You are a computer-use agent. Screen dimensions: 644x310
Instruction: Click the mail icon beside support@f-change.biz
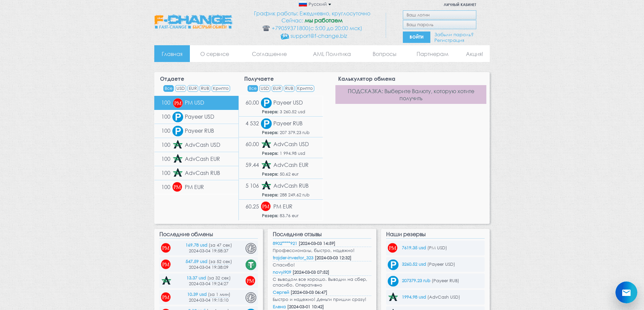click(x=285, y=36)
